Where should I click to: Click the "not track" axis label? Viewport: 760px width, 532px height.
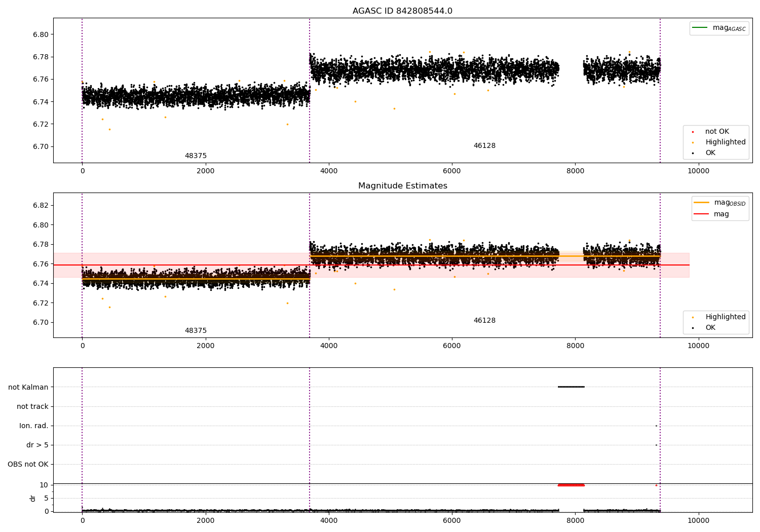pos(32,406)
